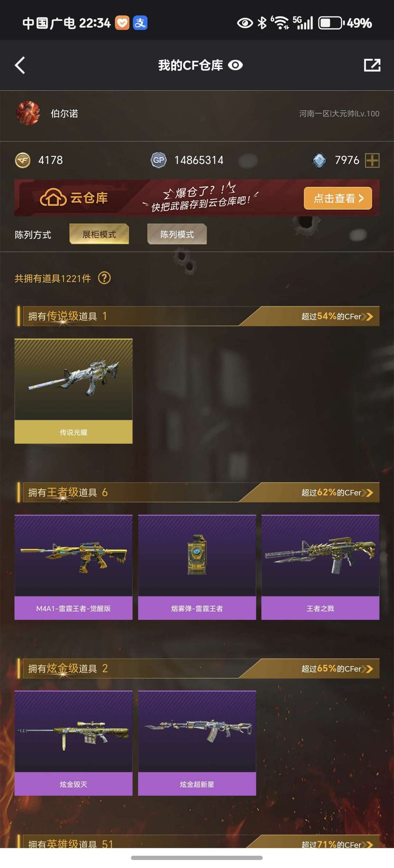Tap the GP currency icon
This screenshot has width=394, height=868.
[159, 160]
